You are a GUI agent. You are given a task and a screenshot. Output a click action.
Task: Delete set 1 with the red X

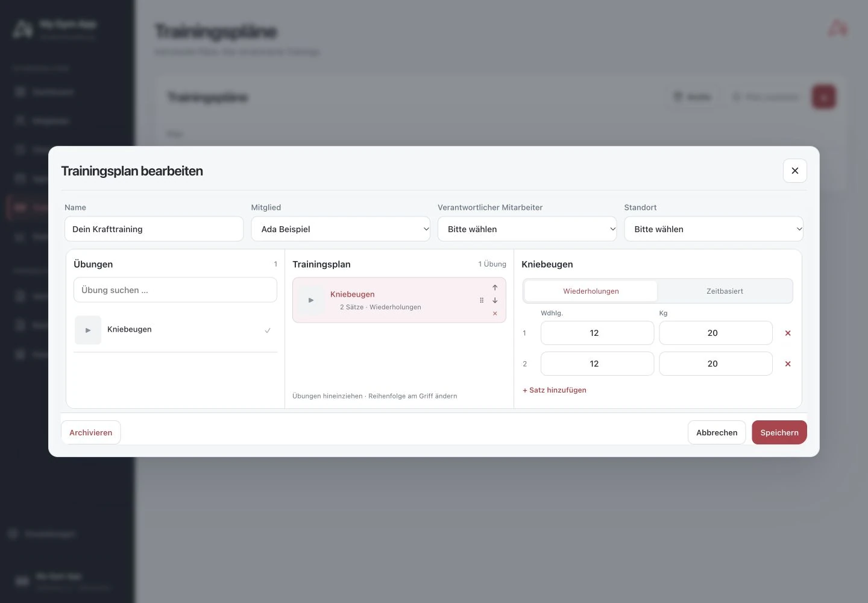tap(788, 333)
